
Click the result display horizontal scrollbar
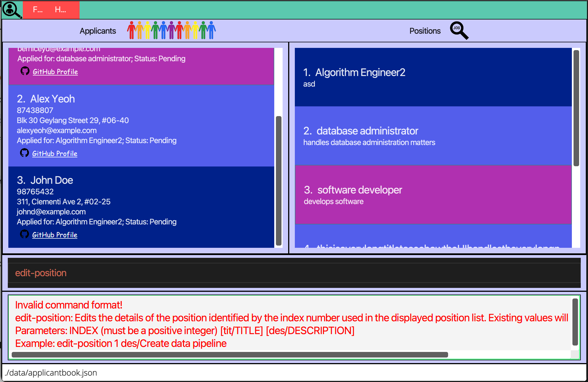tap(230, 355)
